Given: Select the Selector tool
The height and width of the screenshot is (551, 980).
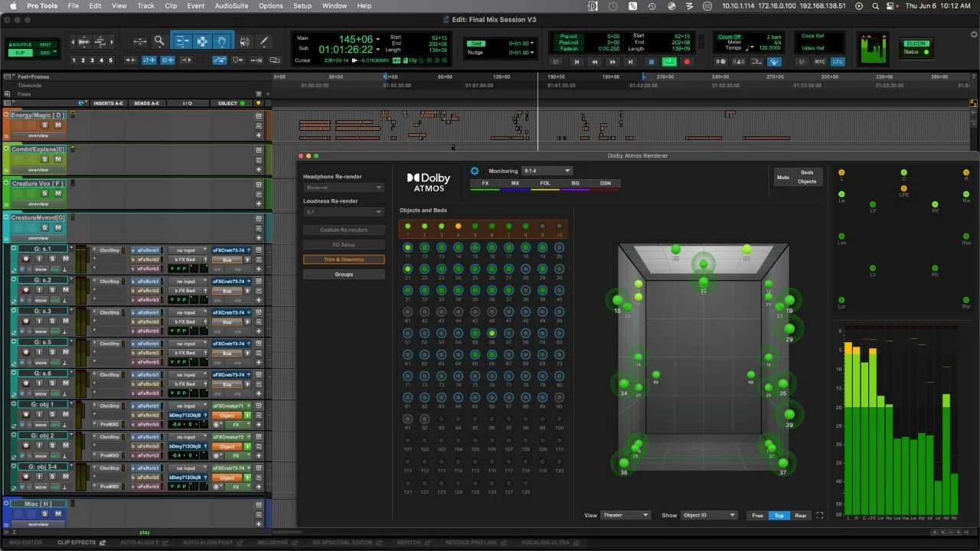Looking at the screenshot, I should click(x=202, y=41).
